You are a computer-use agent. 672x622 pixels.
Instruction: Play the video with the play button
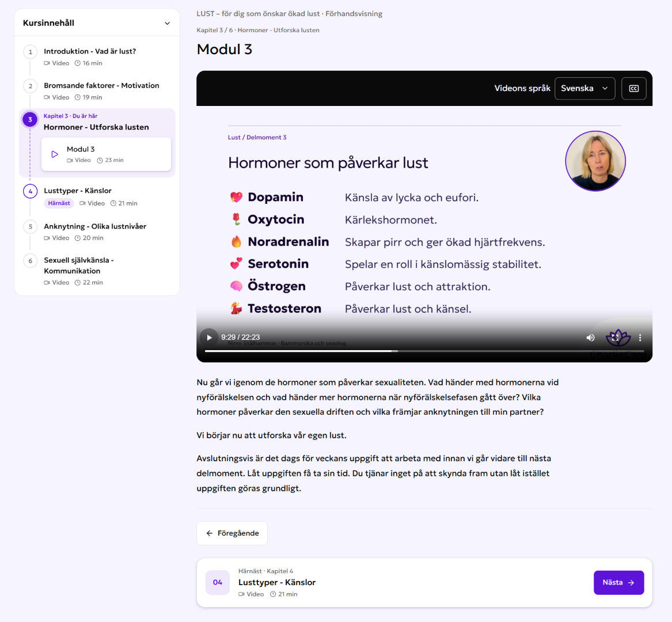(209, 337)
